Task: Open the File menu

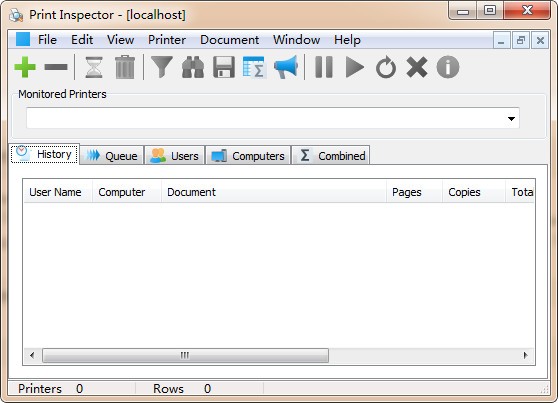Action: pyautogui.click(x=47, y=40)
